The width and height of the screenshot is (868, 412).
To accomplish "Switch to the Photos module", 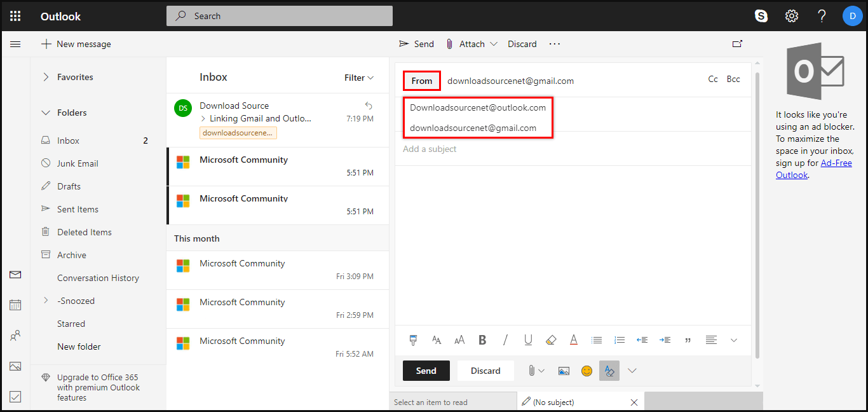I will [15, 366].
